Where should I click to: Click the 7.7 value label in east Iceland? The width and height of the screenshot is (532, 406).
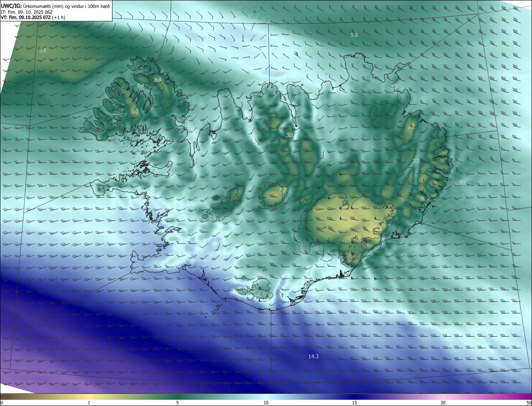416,161
